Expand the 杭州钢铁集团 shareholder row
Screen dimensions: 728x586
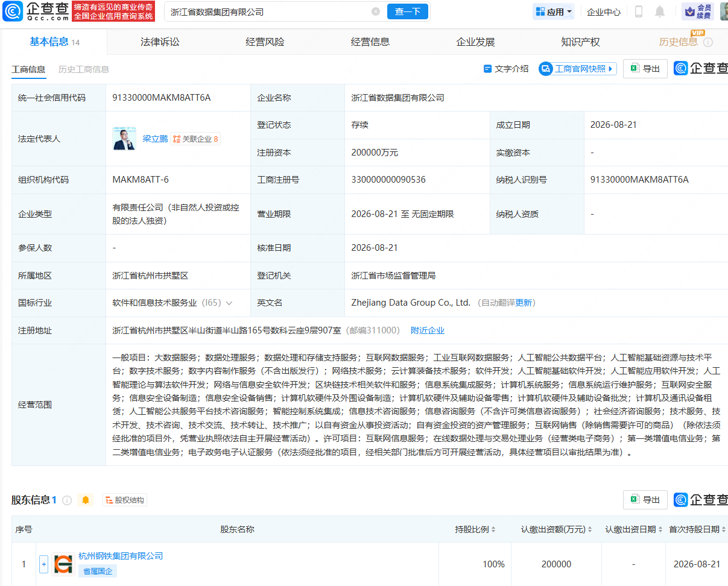coord(43,564)
